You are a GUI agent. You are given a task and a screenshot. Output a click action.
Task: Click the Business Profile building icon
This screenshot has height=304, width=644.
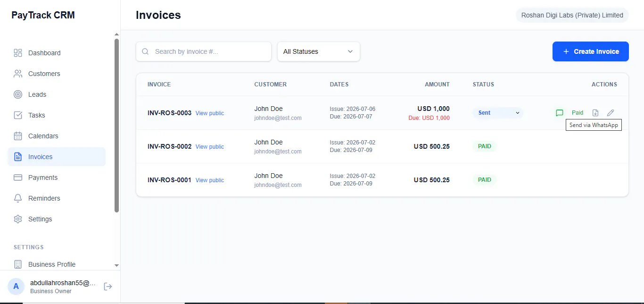point(18,264)
